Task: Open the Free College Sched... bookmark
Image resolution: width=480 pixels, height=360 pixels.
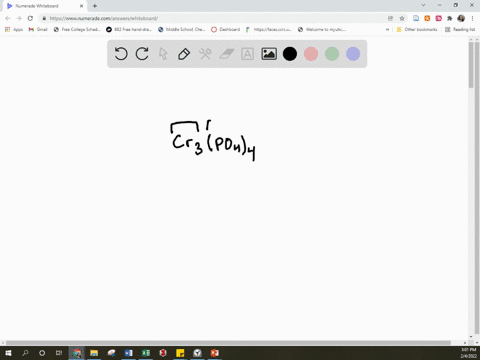Action: [77, 29]
